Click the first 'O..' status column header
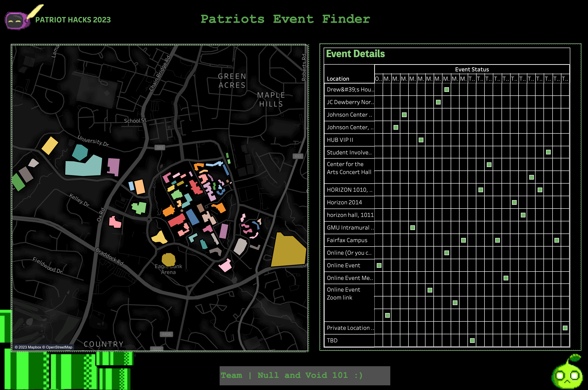This screenshot has height=390, width=588. point(378,79)
